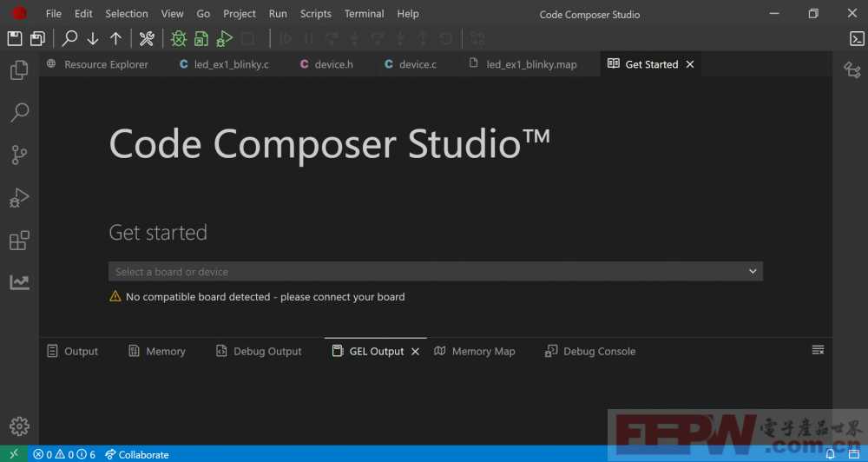
Task: Click the Select a board or device field
Action: [x=436, y=272]
